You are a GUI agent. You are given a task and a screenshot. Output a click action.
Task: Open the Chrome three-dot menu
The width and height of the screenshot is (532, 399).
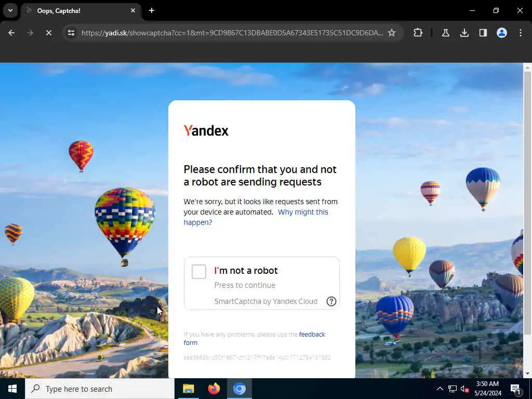[521, 33]
